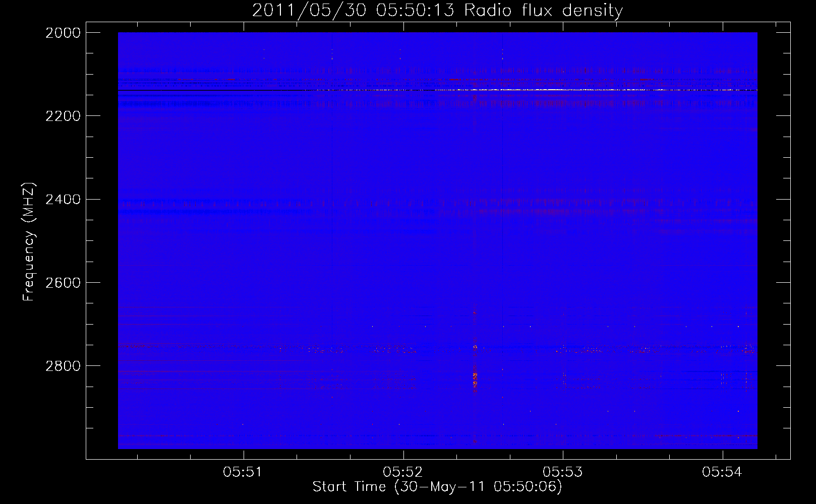Click the bright white emission line near 2140 MHz
The width and height of the screenshot is (816, 504).
click(535, 90)
